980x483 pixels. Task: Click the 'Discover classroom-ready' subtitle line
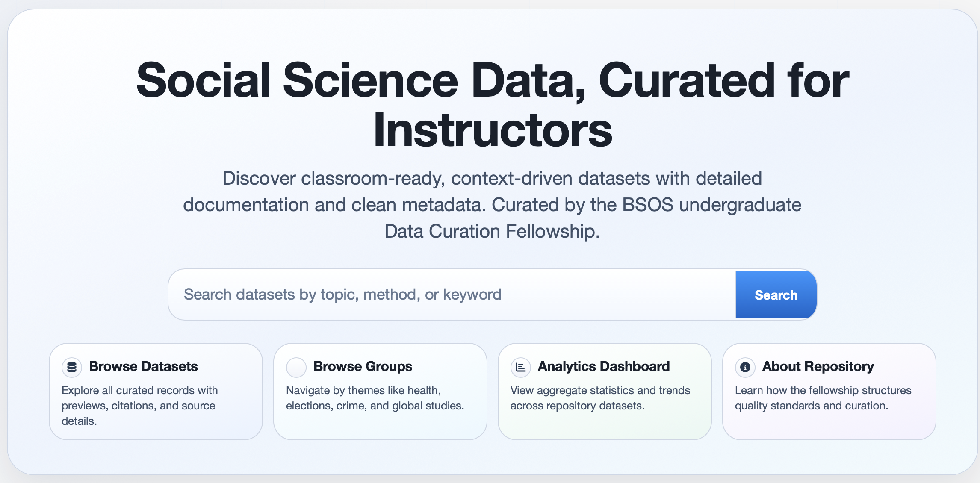pyautogui.click(x=492, y=178)
